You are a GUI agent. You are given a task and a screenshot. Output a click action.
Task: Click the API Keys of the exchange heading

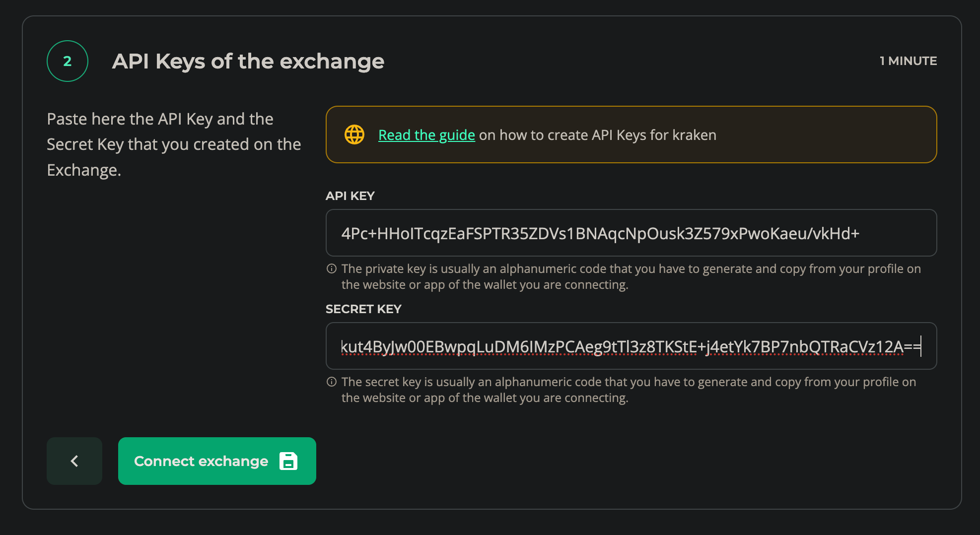[249, 61]
